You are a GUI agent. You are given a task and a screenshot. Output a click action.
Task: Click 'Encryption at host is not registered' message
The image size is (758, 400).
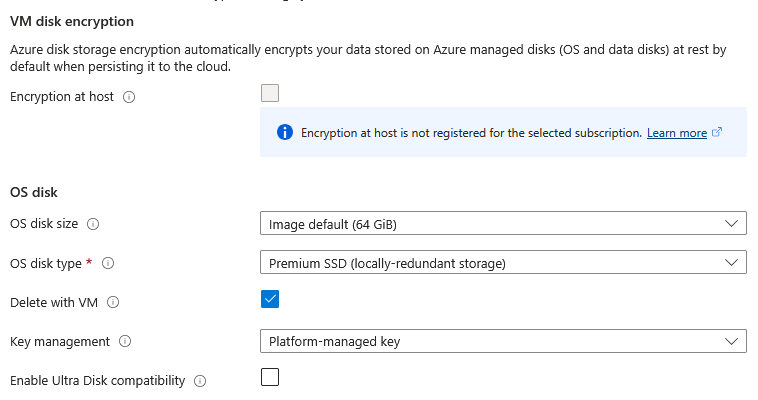tap(471, 133)
